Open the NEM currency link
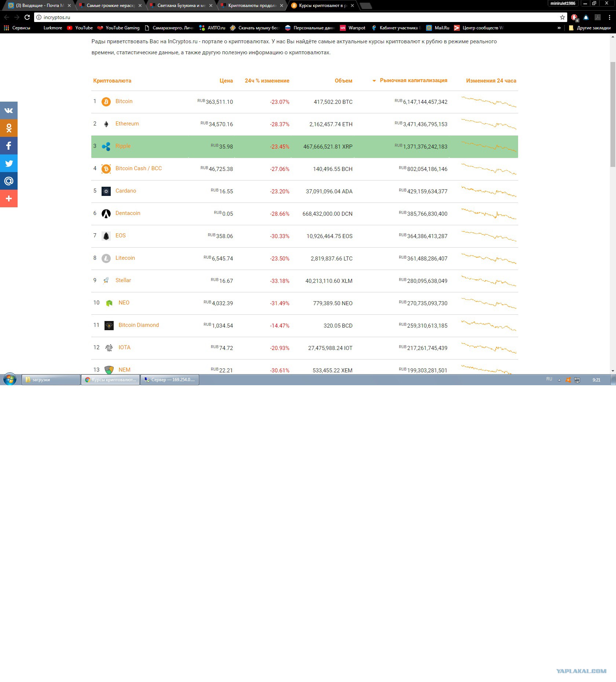 tap(124, 370)
